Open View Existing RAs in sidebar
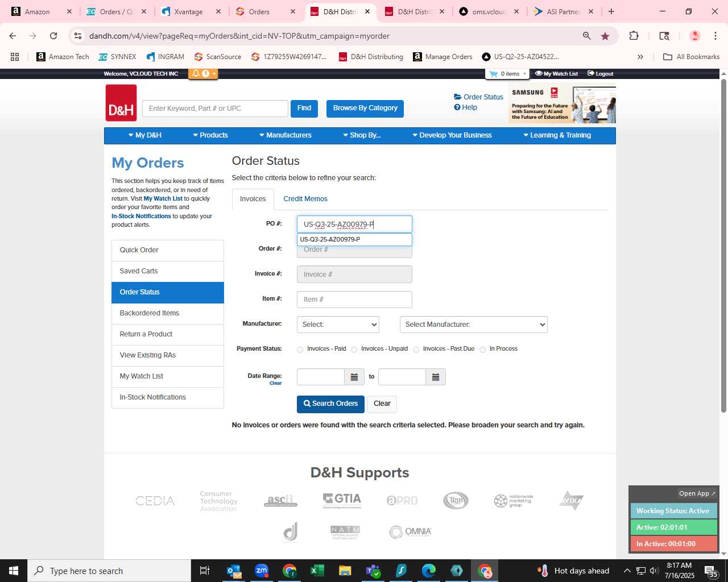The width and height of the screenshot is (728, 582). [x=168, y=355]
